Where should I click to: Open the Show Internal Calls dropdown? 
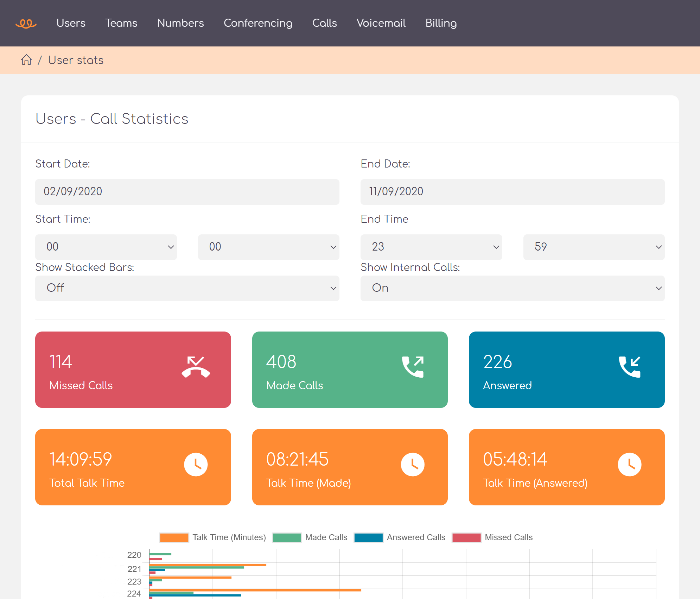coord(512,288)
